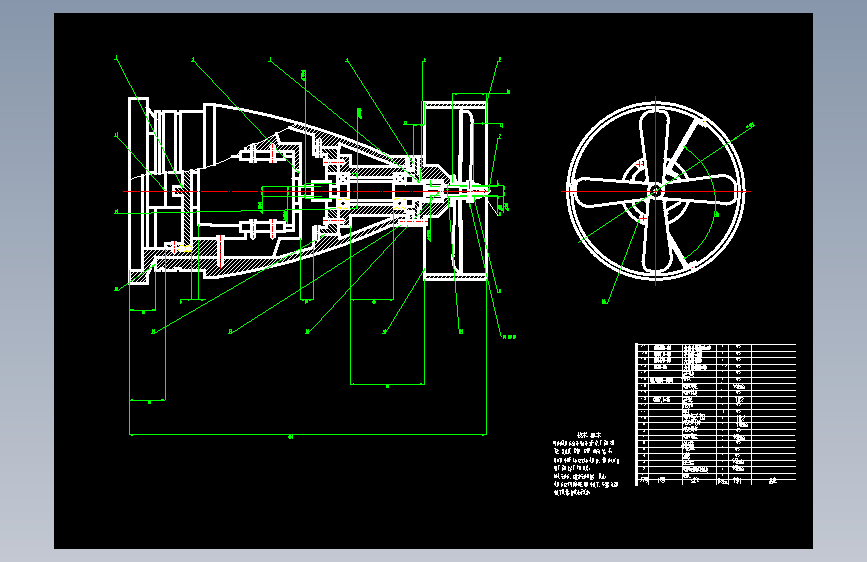Select the left mounting flange in section view
Screen dimensions: 867x562
pyautogui.click(x=138, y=191)
